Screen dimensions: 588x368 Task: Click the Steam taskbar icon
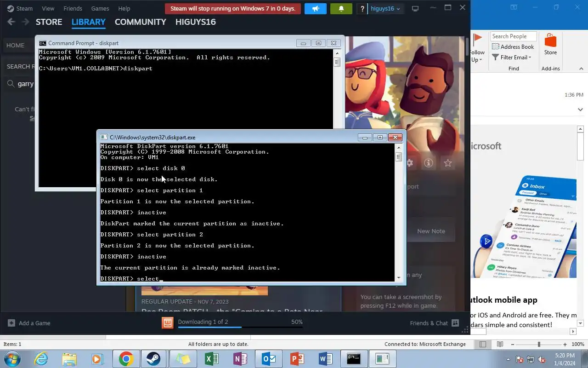(153, 359)
